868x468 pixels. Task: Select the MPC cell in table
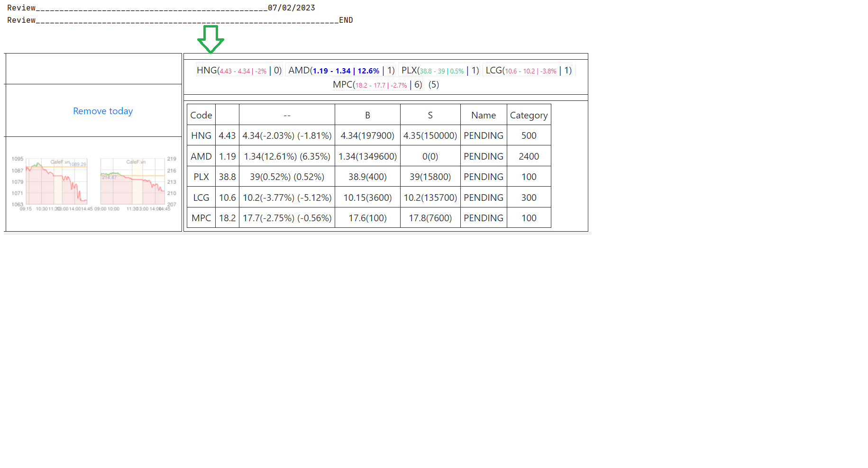201,218
